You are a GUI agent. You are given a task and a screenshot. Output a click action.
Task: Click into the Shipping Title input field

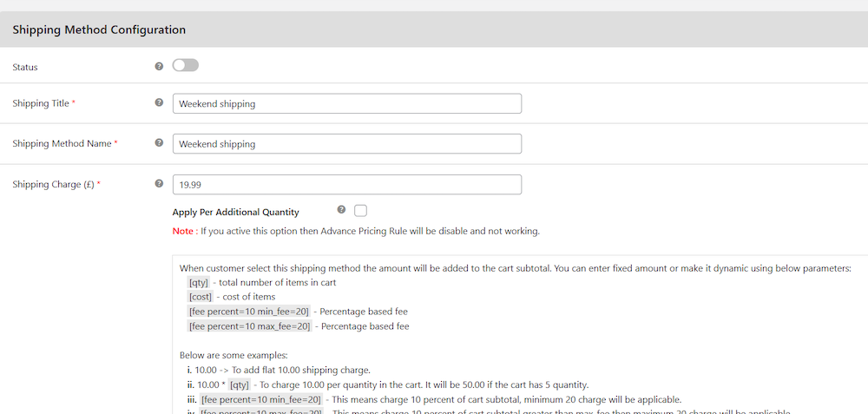(x=347, y=103)
